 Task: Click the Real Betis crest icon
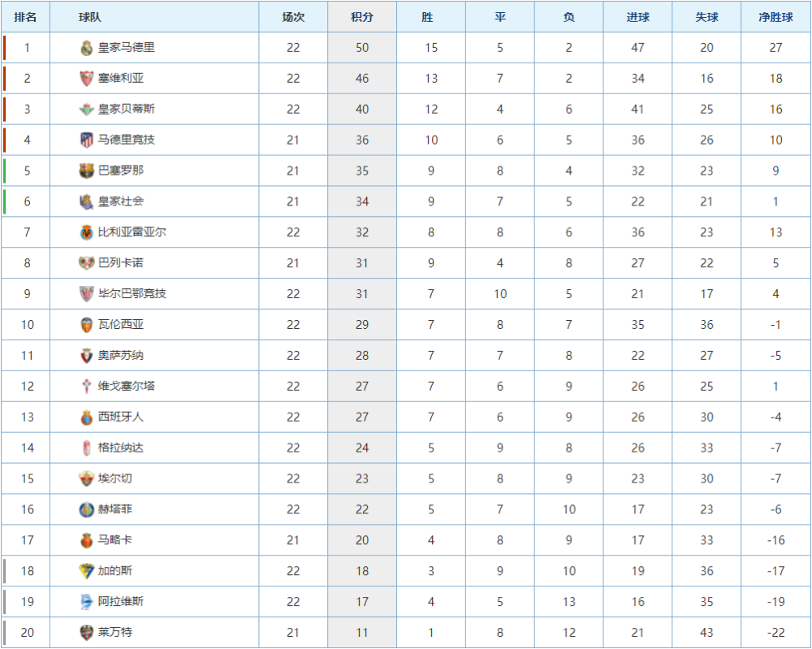click(86, 110)
